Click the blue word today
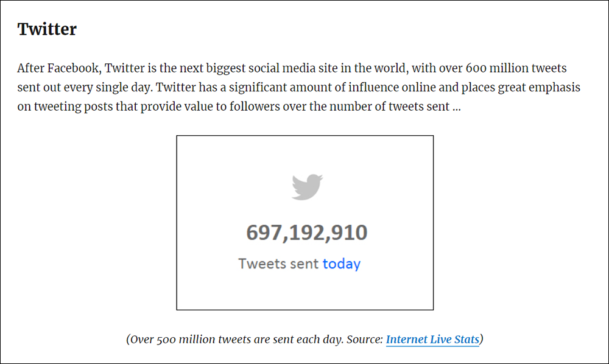609x364 pixels. pyautogui.click(x=342, y=264)
